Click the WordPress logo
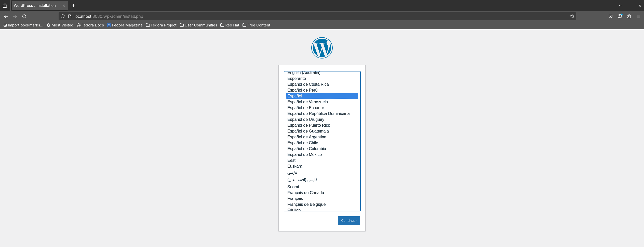Viewport: 644px width, 247px height. tap(322, 48)
